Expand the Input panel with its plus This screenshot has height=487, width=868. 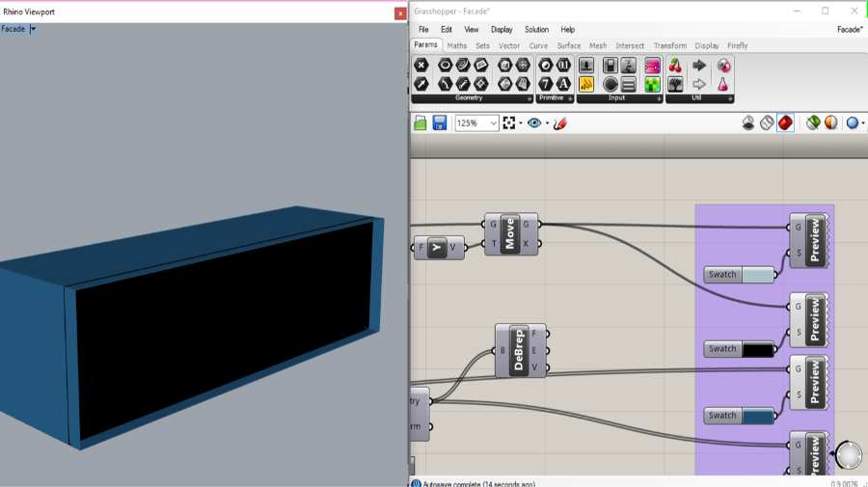coord(659,98)
